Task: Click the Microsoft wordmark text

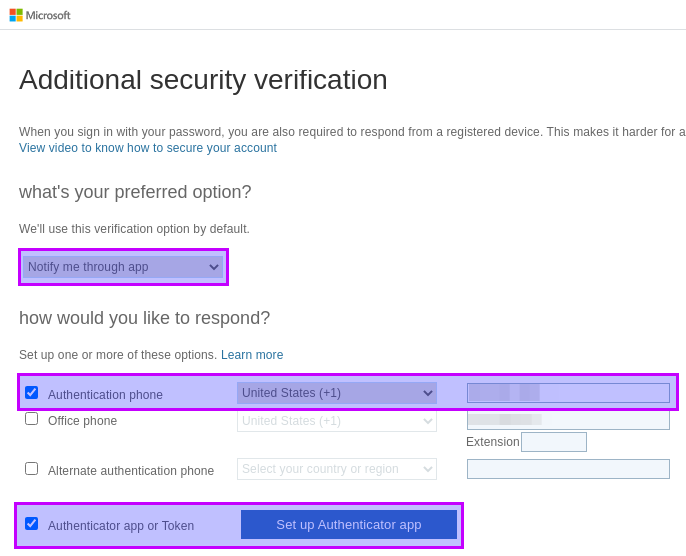Action: 48,15
